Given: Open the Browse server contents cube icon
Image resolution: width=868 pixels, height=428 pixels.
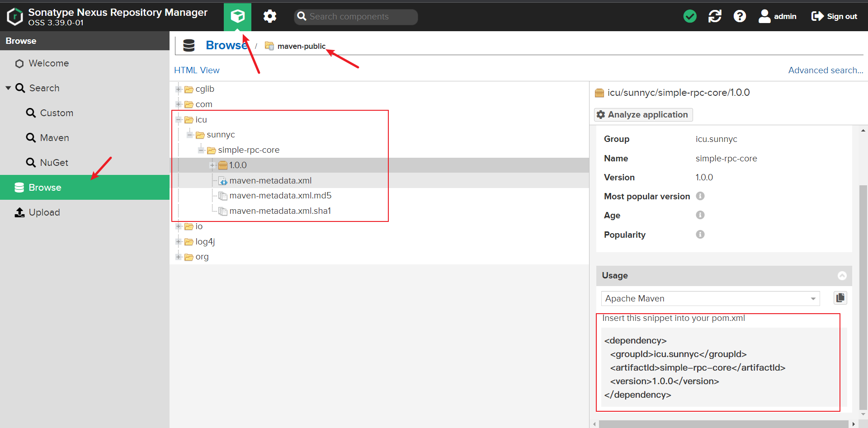Looking at the screenshot, I should pos(237,17).
